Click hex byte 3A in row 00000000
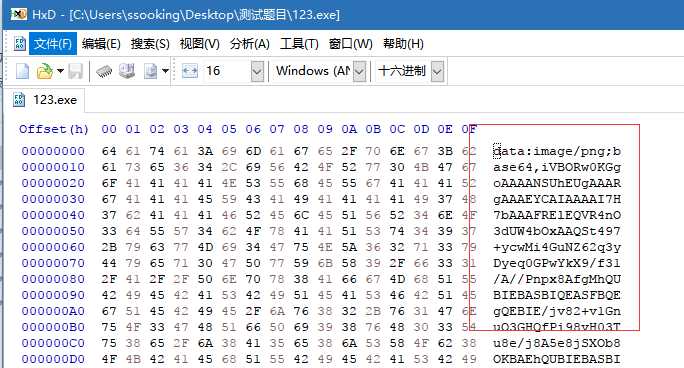The height and width of the screenshot is (368, 684). [205, 151]
